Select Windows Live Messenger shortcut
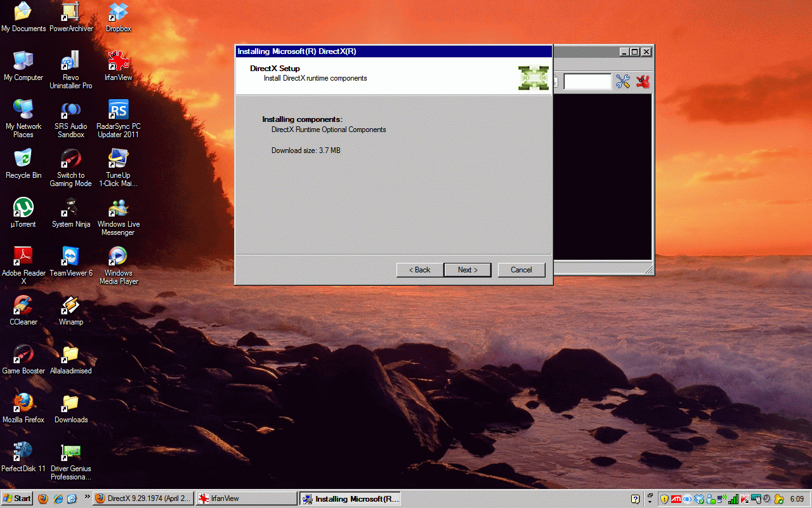812x508 pixels. tap(118, 217)
